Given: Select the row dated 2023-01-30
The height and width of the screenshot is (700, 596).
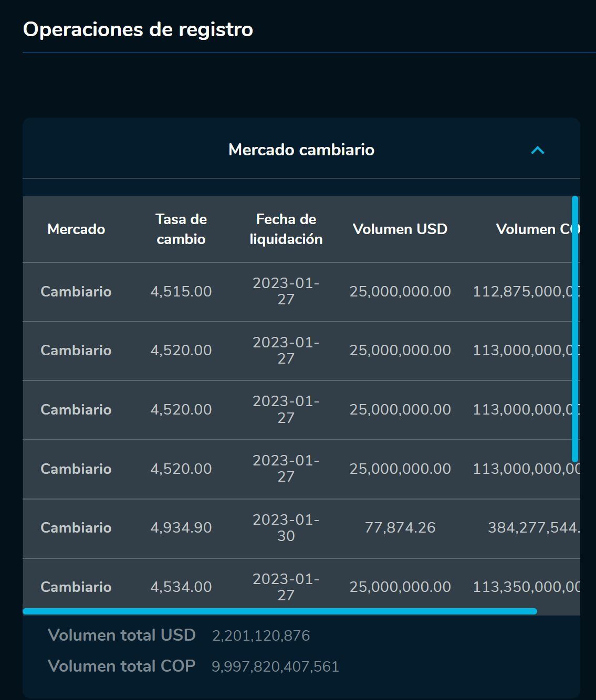Looking at the screenshot, I should point(286,528).
